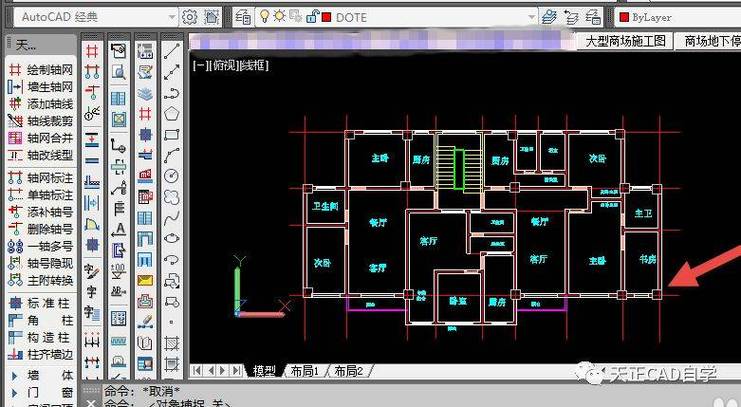
Task: Click the 轴线裁剪 command
Action: click(41, 121)
